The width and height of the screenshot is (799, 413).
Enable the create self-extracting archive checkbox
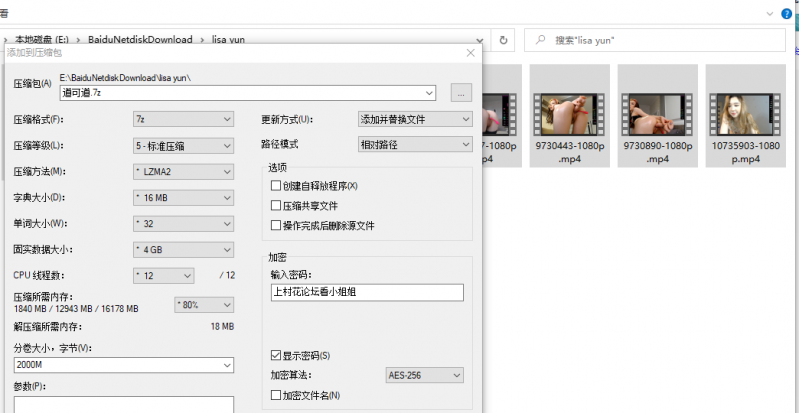coord(277,186)
